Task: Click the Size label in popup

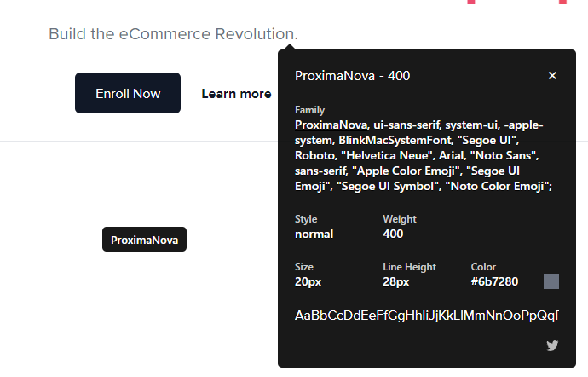Action: (304, 267)
